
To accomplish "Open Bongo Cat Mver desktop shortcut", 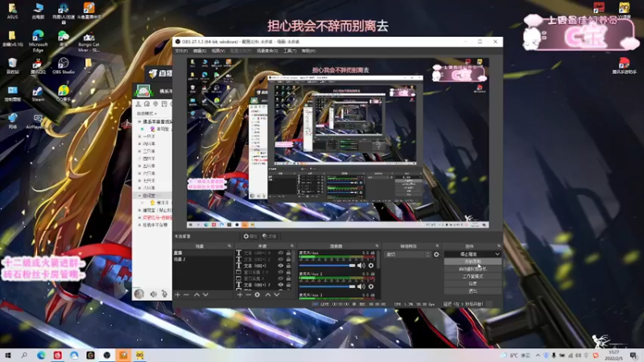I will [89, 41].
